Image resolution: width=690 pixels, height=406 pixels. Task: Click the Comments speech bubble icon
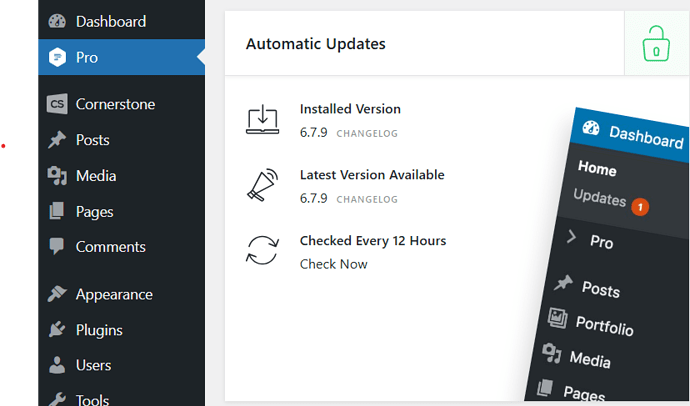[x=57, y=247]
